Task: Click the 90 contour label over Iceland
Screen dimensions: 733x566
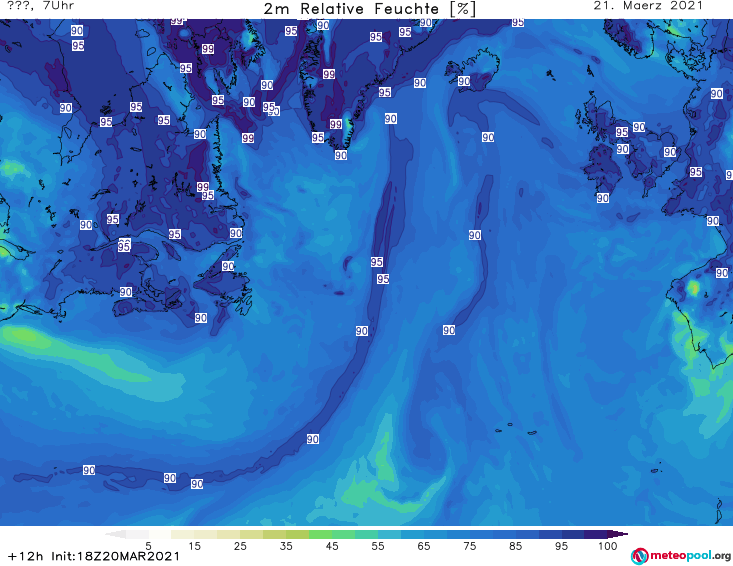Action: [464, 81]
